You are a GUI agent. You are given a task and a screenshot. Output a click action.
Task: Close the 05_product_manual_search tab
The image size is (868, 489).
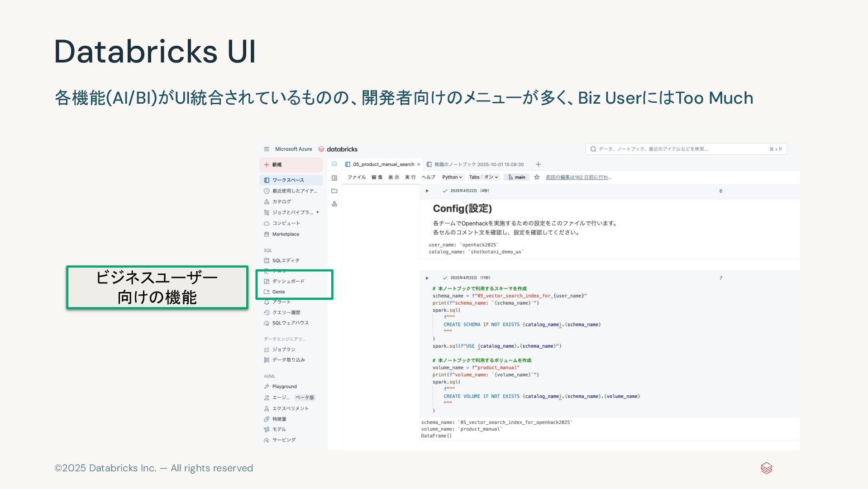point(419,164)
